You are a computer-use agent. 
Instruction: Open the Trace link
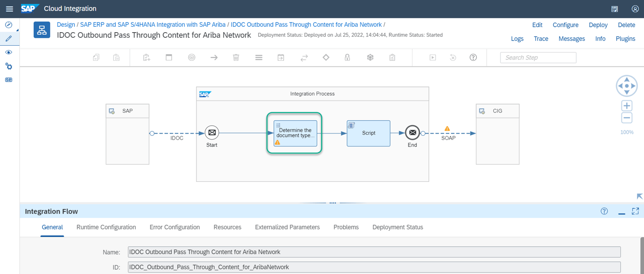[x=541, y=39]
